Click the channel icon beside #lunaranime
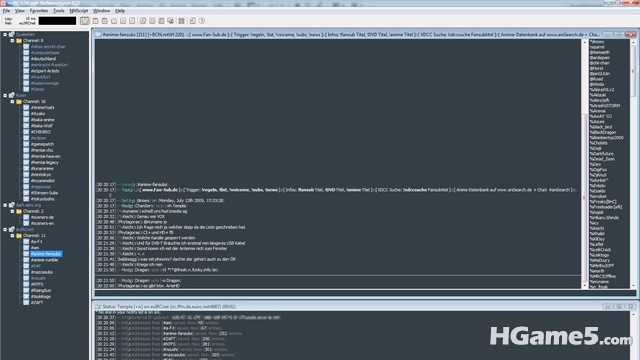Screen dimensions: 640x360 click(26, 169)
